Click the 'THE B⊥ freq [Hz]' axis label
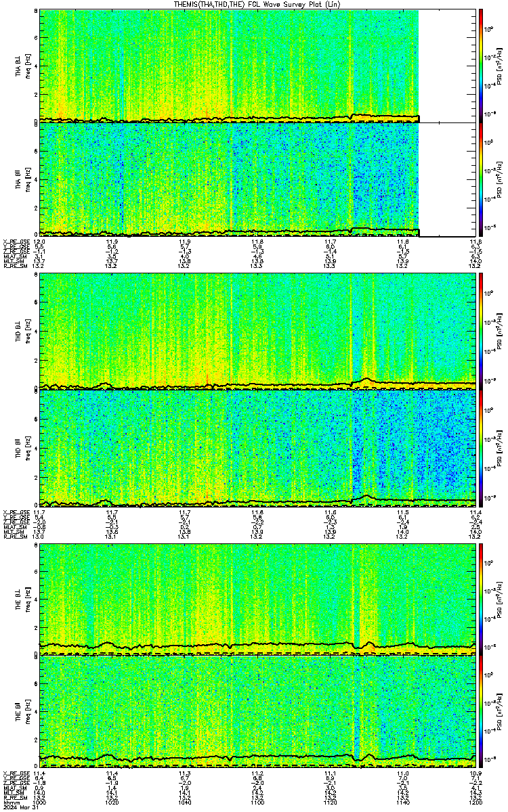Image resolution: width=508 pixels, height=812 pixels. pyautogui.click(x=23, y=599)
